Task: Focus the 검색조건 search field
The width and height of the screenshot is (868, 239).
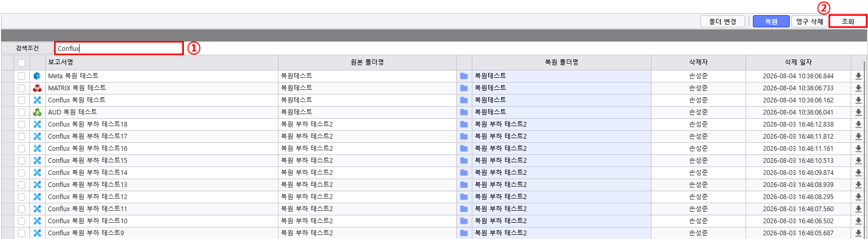Action: click(x=119, y=48)
